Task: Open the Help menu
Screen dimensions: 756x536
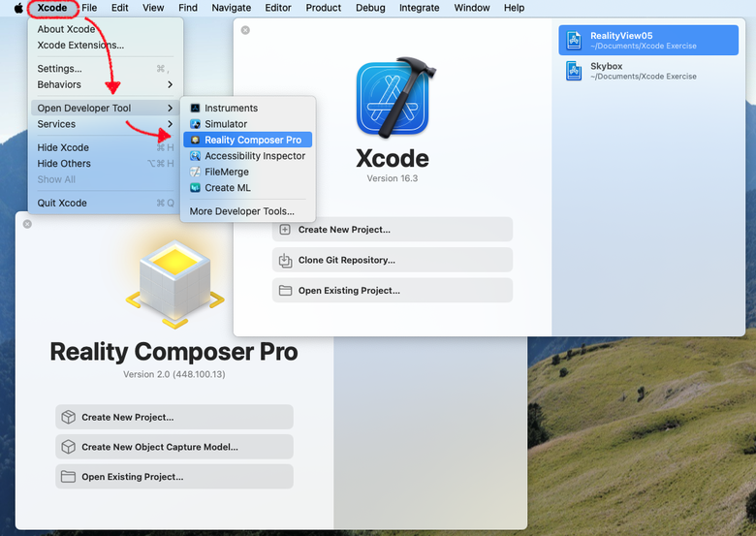Action: point(514,8)
